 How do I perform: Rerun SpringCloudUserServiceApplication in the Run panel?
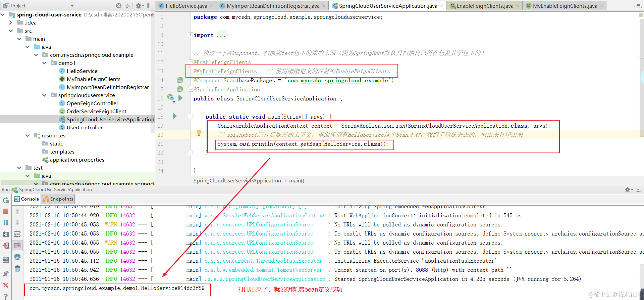click(6, 200)
